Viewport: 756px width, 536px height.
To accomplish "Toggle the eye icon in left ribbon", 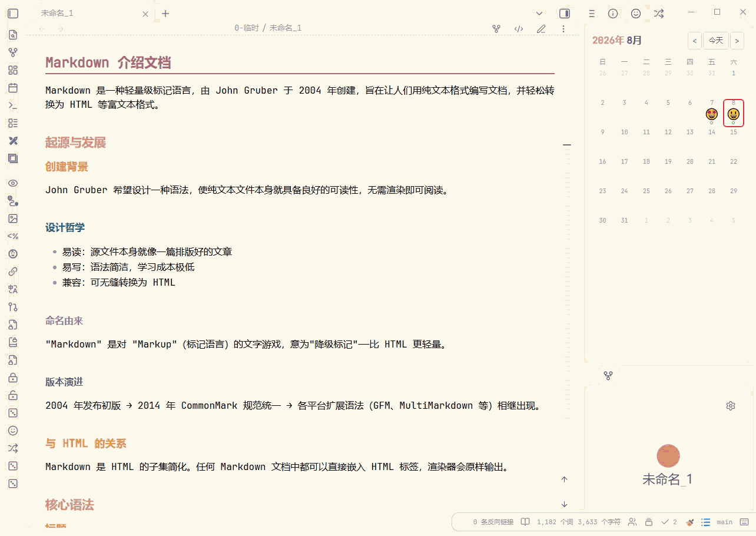I will click(13, 183).
